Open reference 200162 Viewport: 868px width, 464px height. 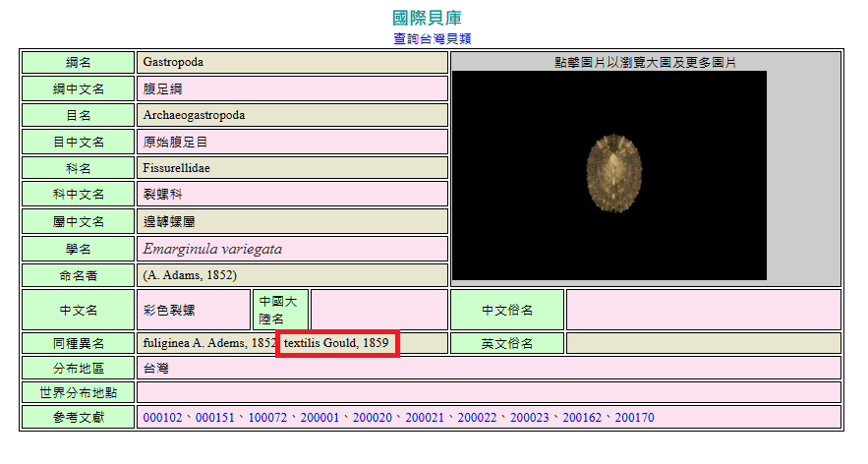click(582, 418)
